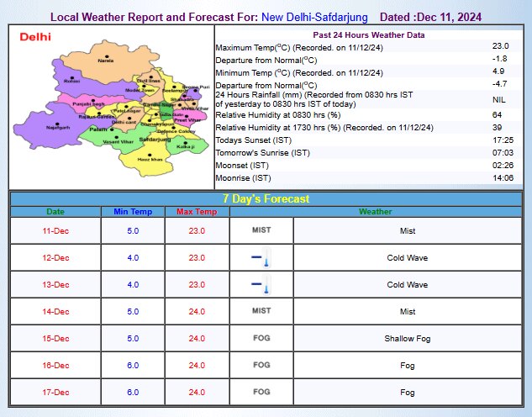The width and height of the screenshot is (532, 417).
Task: Click the MIST icon in 14-Dec row
Action: click(x=261, y=311)
